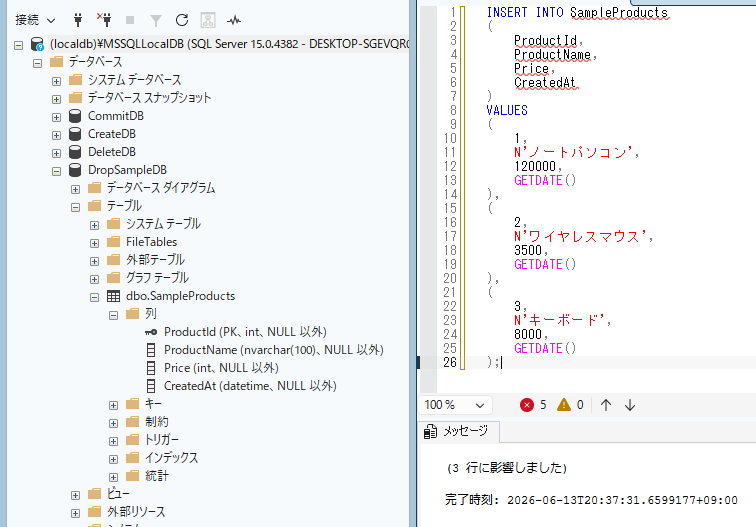Click the yellow warning count indicator
Viewport: 756px width, 527px height.
click(x=570, y=405)
